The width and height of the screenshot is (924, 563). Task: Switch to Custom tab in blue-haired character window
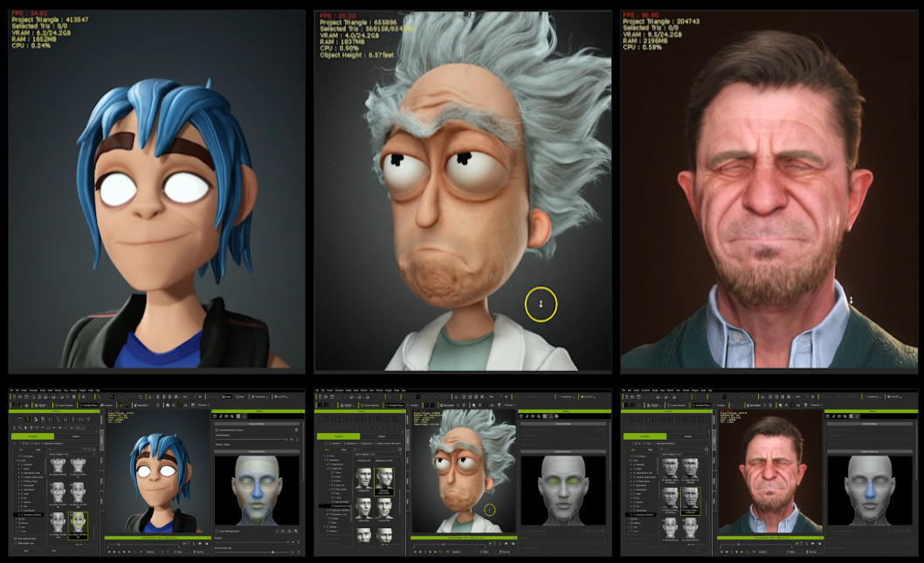[x=76, y=436]
